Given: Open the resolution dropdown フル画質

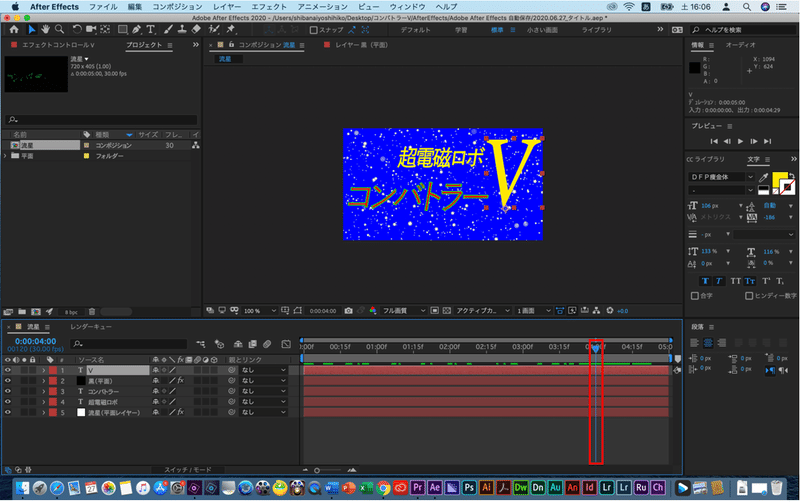Looking at the screenshot, I should [404, 311].
